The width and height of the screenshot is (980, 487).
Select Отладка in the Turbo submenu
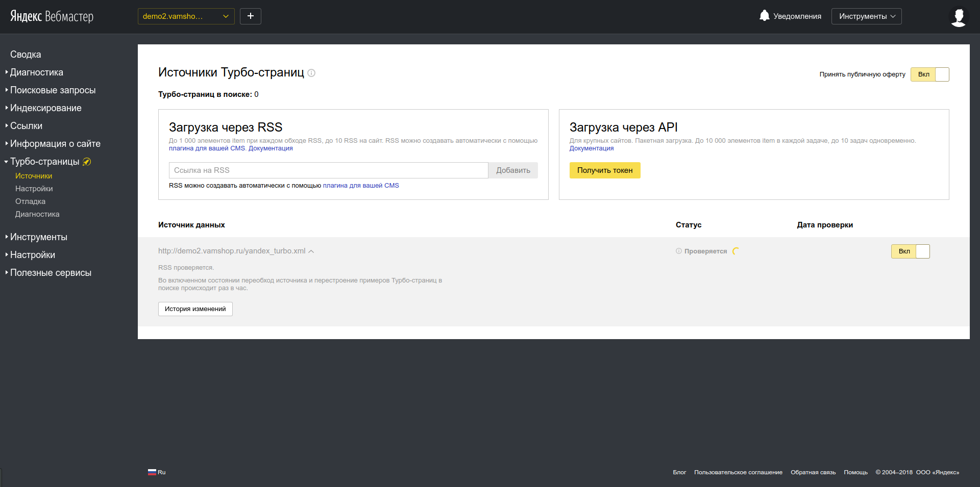(31, 201)
